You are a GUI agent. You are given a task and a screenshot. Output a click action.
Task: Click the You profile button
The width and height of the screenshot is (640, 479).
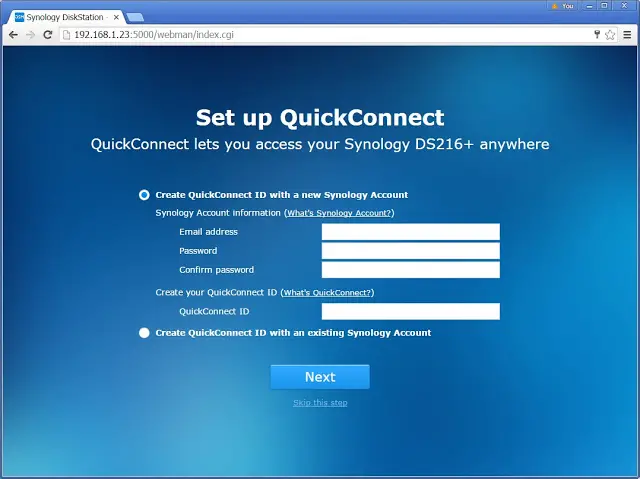[x=562, y=6]
